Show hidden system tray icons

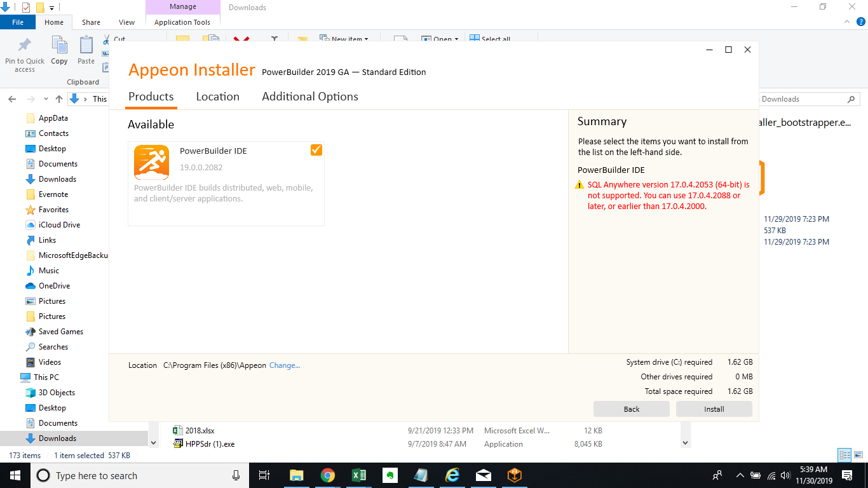[740, 475]
